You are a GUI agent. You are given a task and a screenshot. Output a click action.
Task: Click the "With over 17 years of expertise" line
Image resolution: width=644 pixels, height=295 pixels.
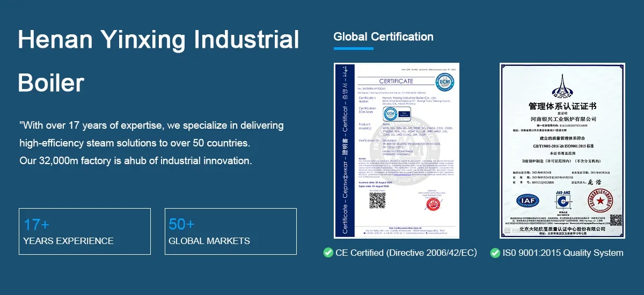click(151, 126)
